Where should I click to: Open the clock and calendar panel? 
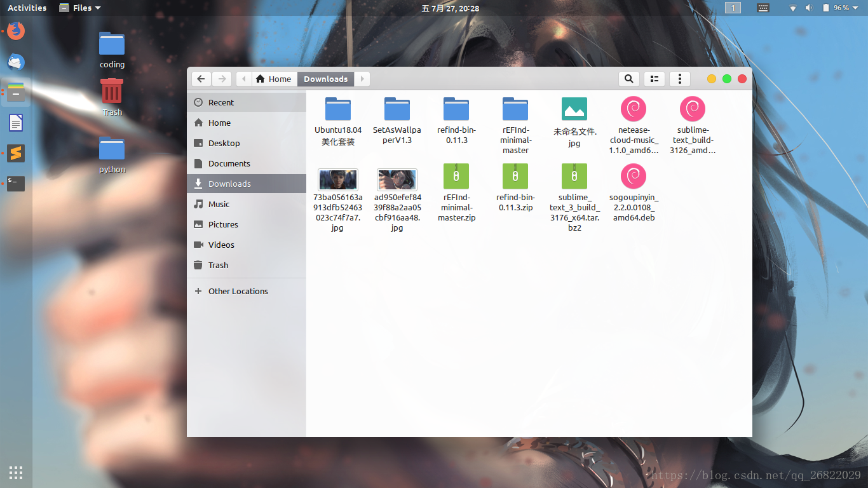click(450, 8)
